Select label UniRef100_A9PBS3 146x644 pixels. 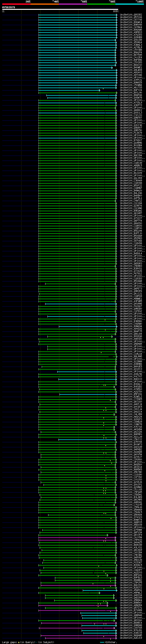pos(131,32)
